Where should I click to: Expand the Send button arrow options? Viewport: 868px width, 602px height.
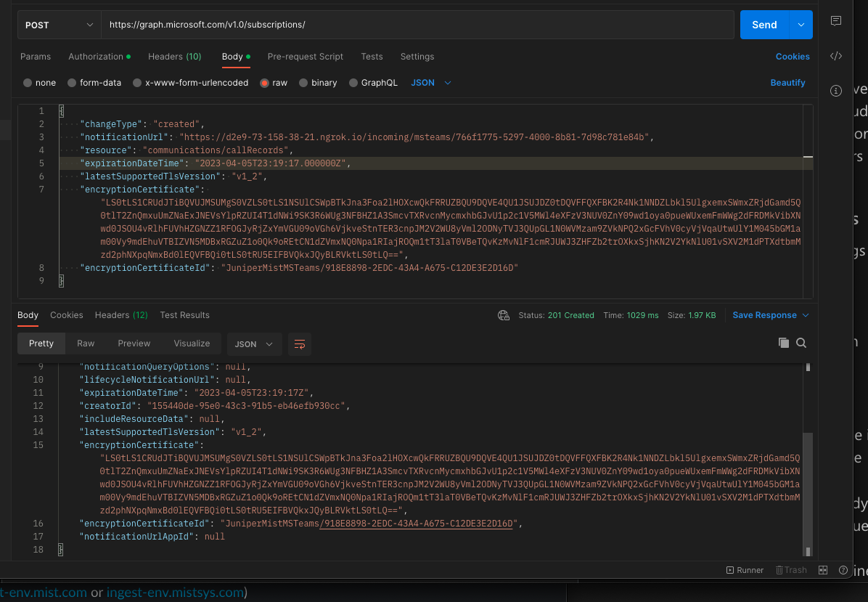pos(801,25)
